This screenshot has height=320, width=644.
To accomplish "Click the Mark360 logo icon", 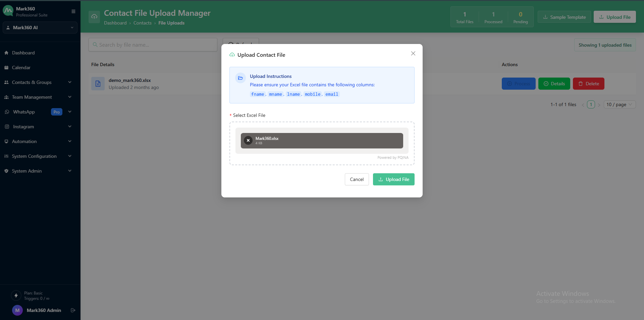I will pyautogui.click(x=8, y=10).
